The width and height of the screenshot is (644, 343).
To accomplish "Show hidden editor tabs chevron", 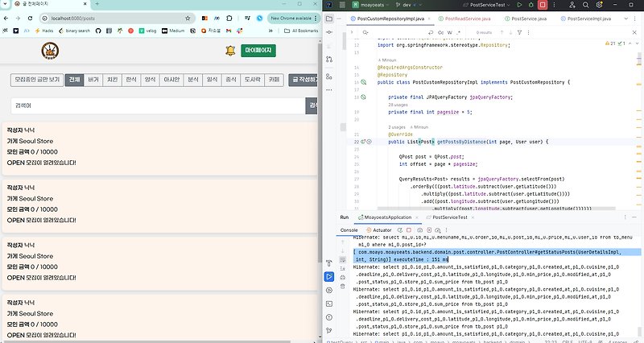I will (x=626, y=19).
